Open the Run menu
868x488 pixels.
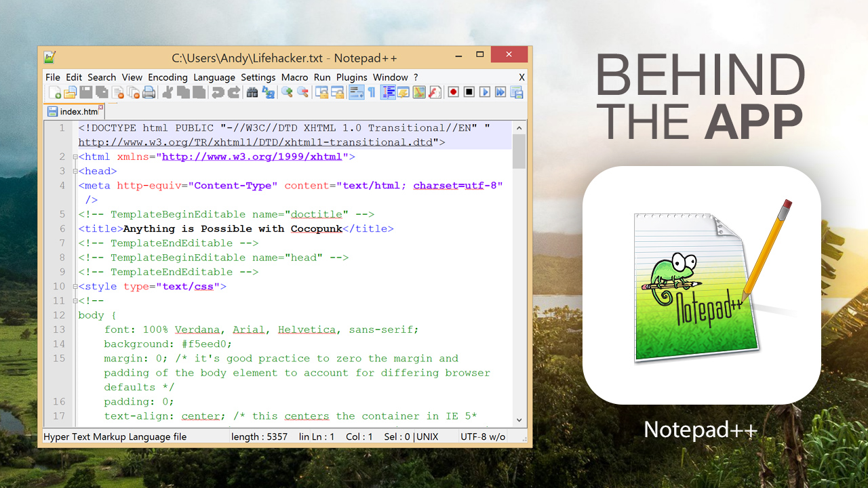[x=322, y=77]
